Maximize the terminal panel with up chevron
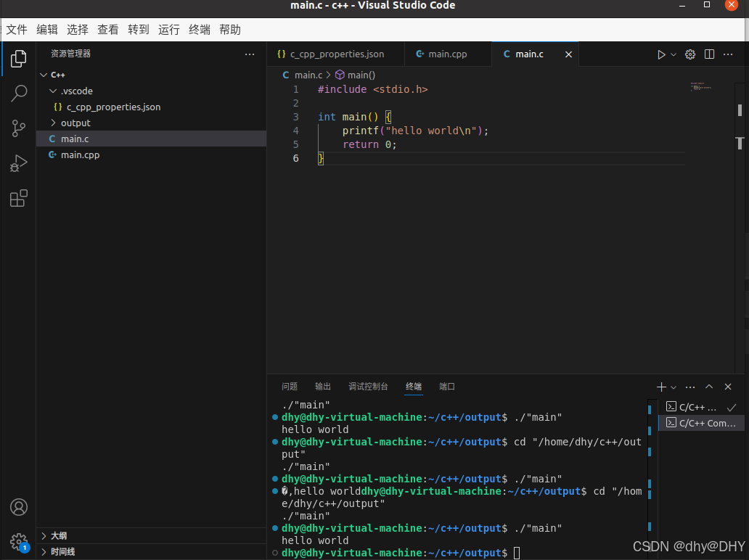The image size is (749, 560). [709, 387]
